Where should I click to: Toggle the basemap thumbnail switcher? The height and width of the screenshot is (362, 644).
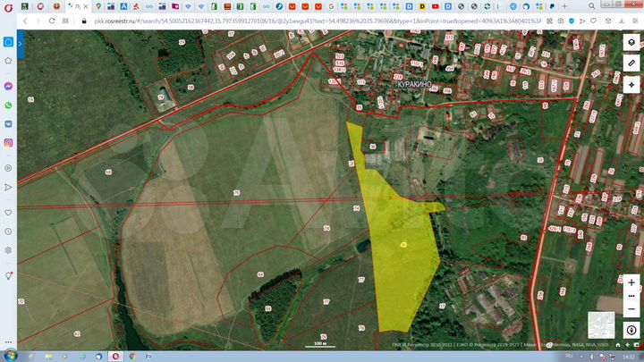[600, 324]
